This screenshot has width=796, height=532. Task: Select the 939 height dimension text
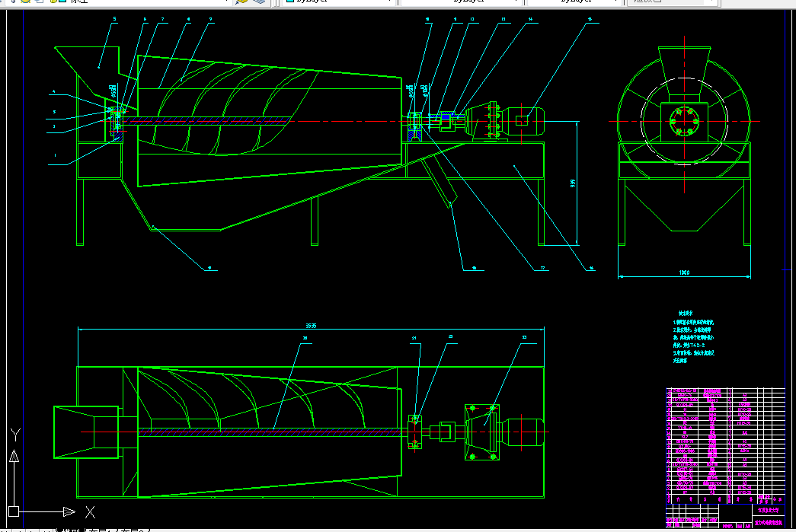click(x=573, y=183)
